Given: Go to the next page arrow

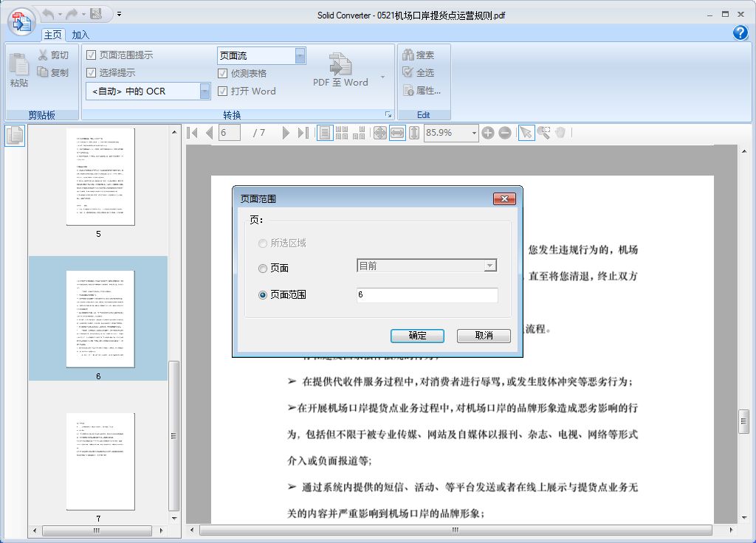Looking at the screenshot, I should point(286,133).
